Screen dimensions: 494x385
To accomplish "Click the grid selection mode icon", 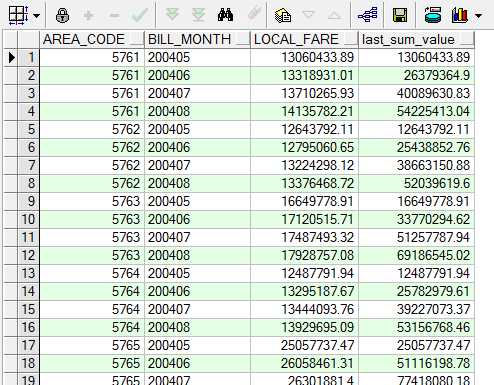I will coord(18,15).
